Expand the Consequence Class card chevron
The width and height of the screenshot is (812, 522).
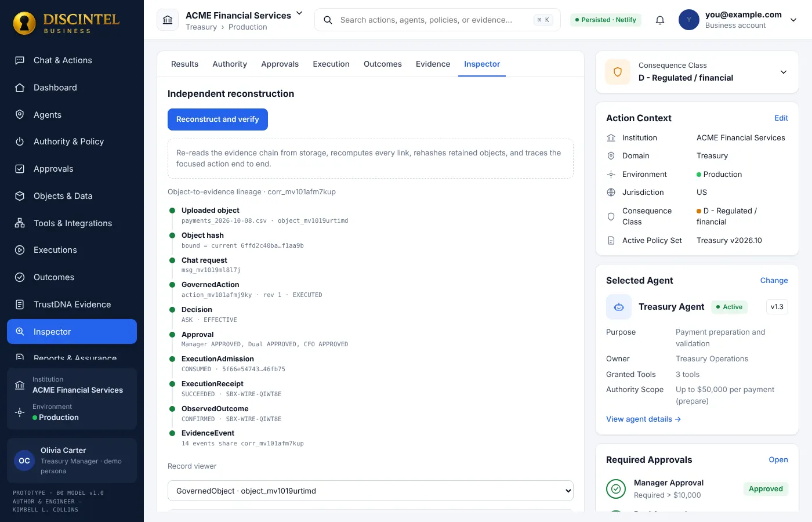pos(784,72)
